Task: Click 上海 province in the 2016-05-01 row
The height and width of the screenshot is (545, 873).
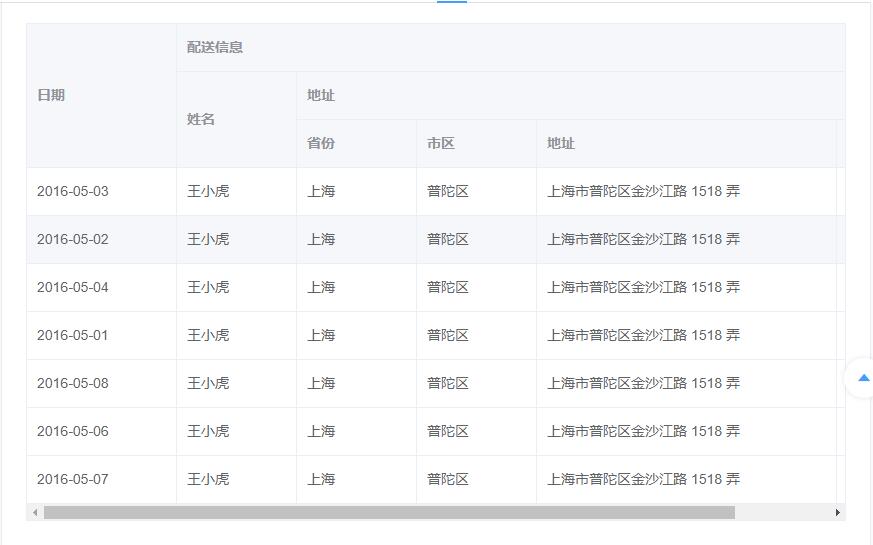Action: click(x=321, y=335)
